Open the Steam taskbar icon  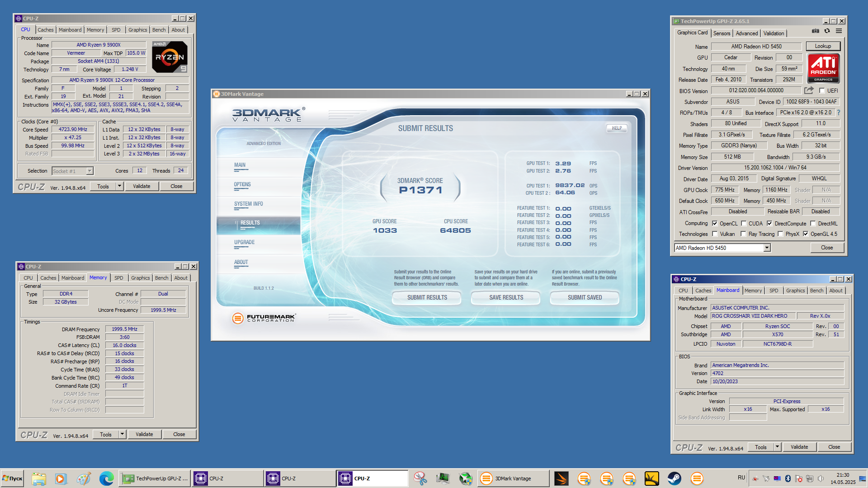[x=675, y=479]
